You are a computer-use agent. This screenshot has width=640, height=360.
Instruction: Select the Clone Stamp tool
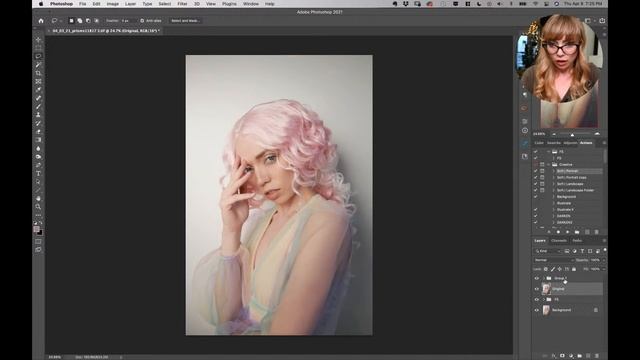coord(38,115)
